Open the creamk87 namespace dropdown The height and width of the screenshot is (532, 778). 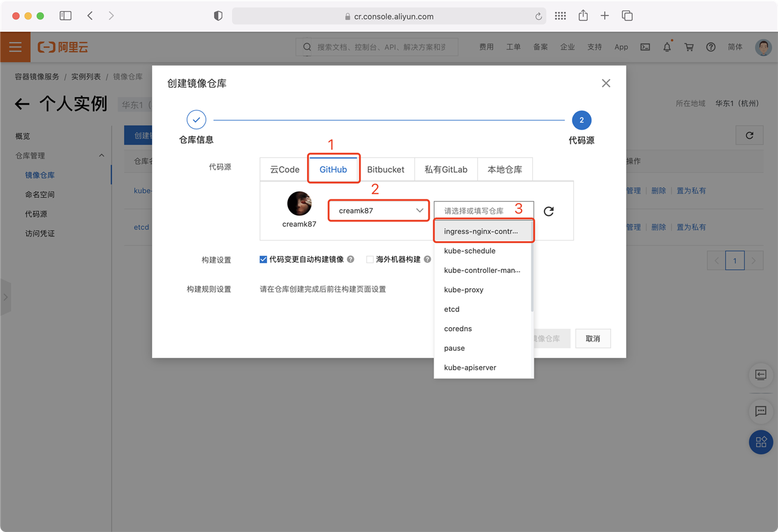[x=379, y=210]
